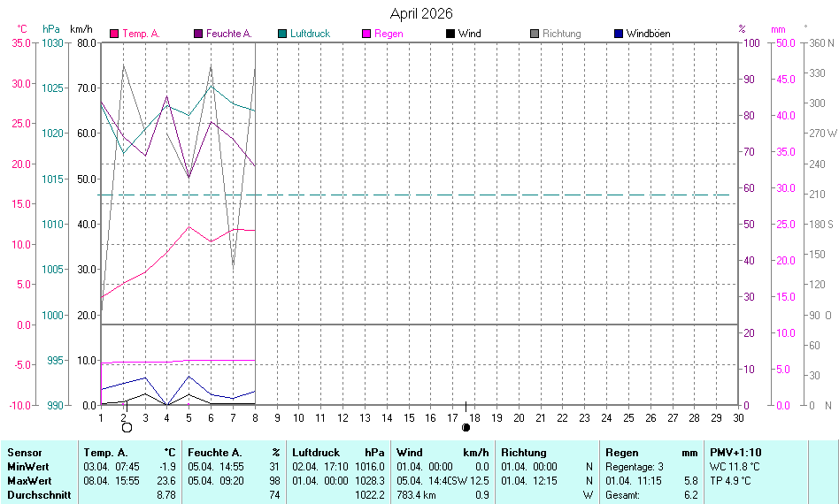Select the Windböen legend label
The width and height of the screenshot is (839, 504).
point(648,34)
